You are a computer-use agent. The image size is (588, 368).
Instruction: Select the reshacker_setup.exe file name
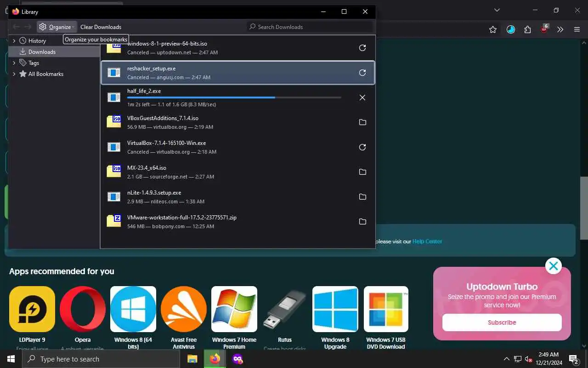coord(151,69)
